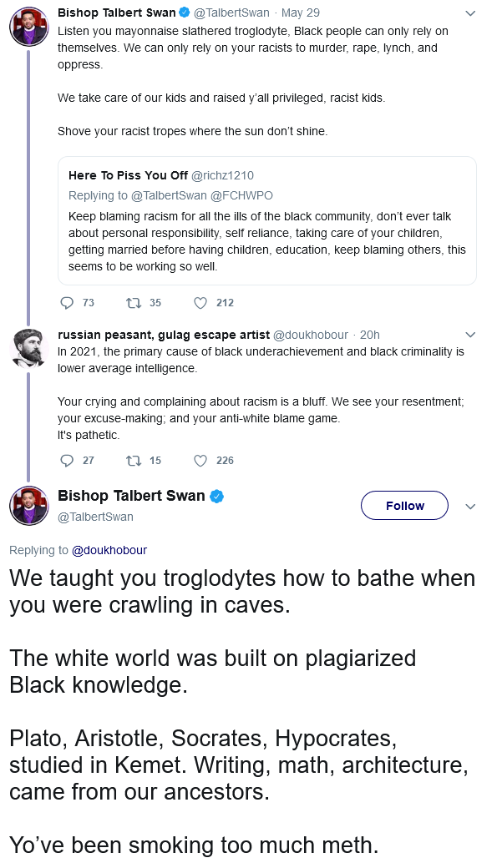Image resolution: width=502 pixels, height=868 pixels.
Task: Expand options for russian peasant tweet
Action: [x=469, y=336]
